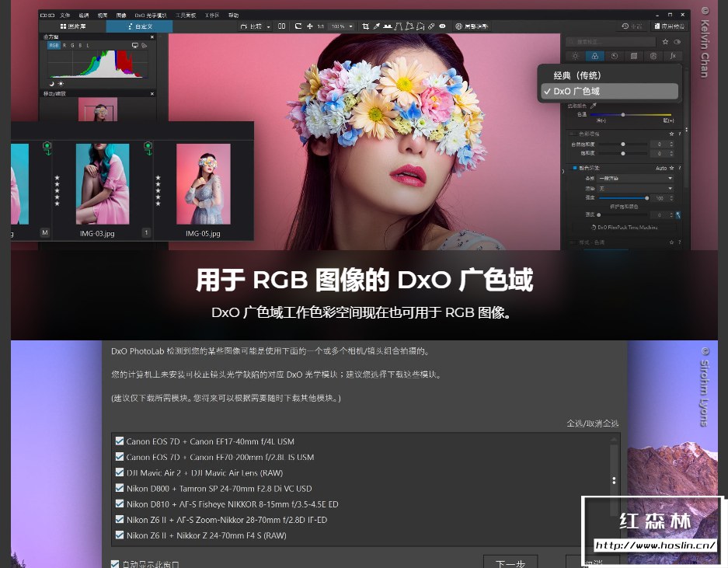Open the local adjustments palette tab

pos(653,56)
